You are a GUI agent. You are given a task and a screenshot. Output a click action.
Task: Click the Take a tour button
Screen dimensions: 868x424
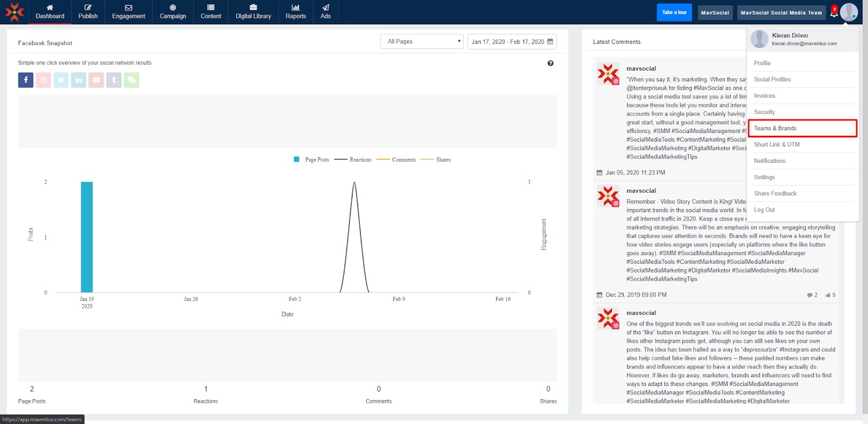coord(674,12)
